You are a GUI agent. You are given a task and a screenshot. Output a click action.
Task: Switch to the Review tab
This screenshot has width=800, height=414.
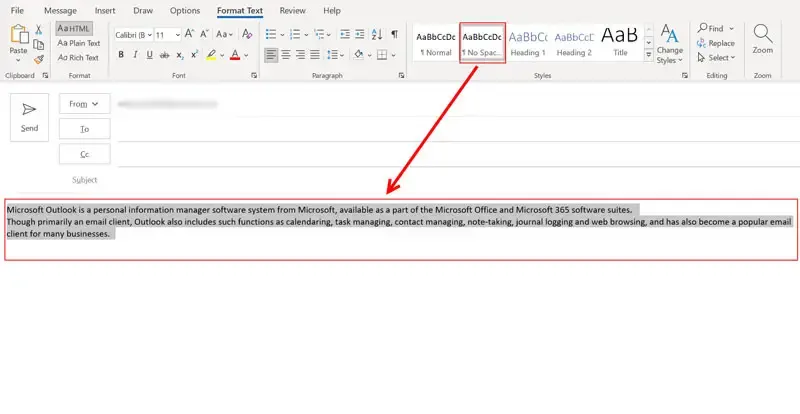[292, 11]
